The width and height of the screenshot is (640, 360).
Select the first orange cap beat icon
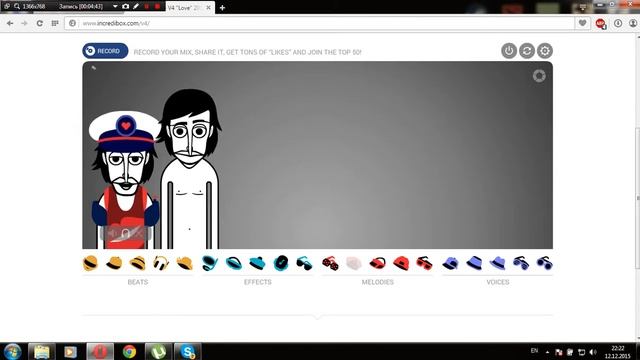click(x=90, y=263)
